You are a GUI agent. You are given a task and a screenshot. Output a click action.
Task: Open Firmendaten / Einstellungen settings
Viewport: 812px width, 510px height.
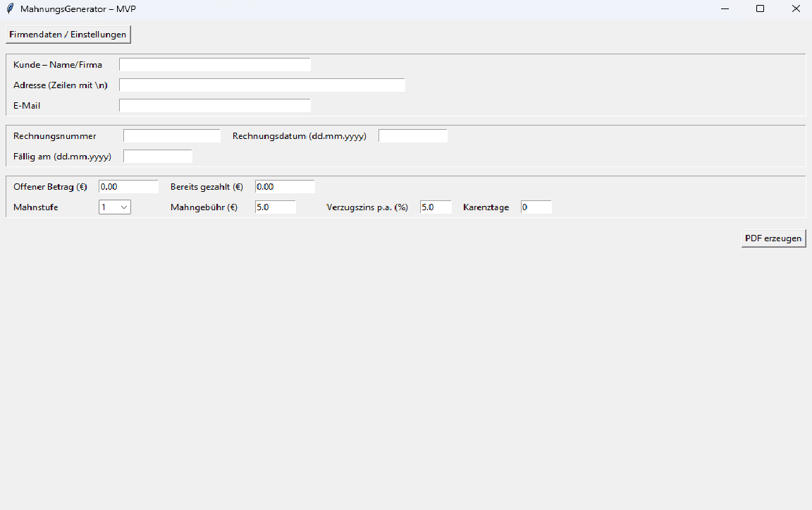(x=68, y=35)
